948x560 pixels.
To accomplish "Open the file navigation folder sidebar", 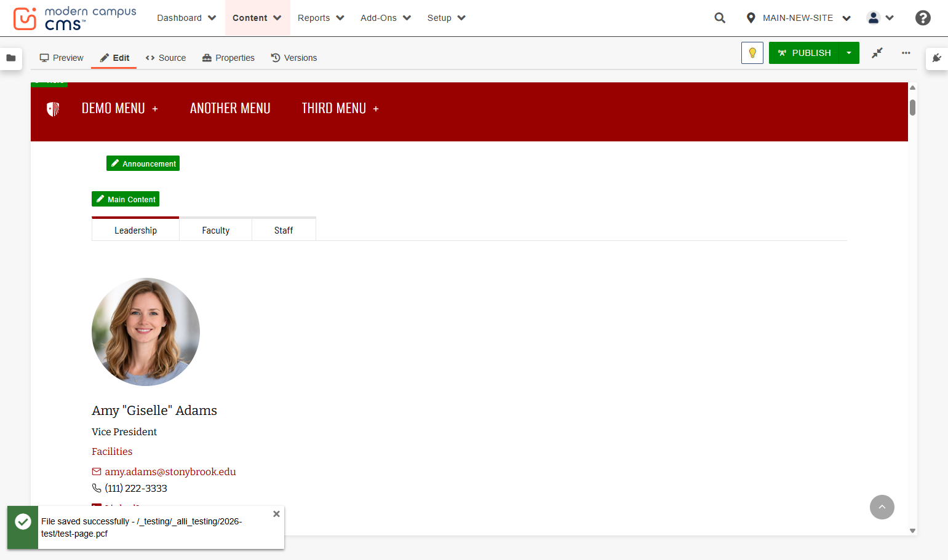I will coord(11,58).
